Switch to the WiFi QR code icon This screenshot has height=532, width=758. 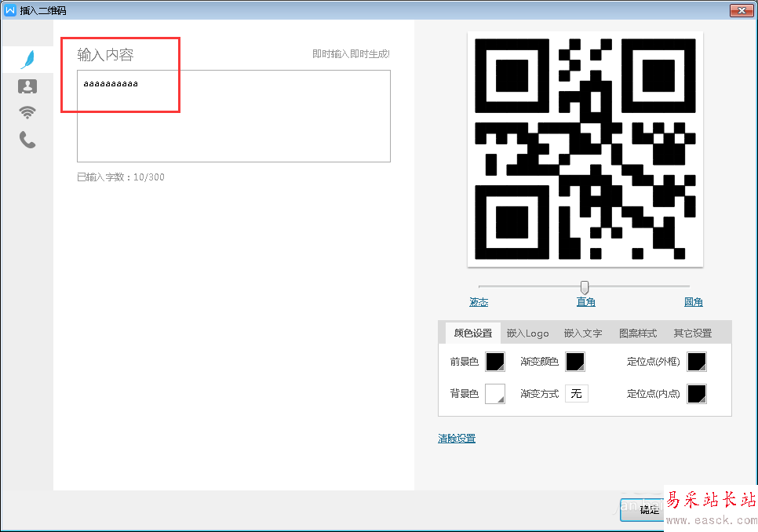27,112
